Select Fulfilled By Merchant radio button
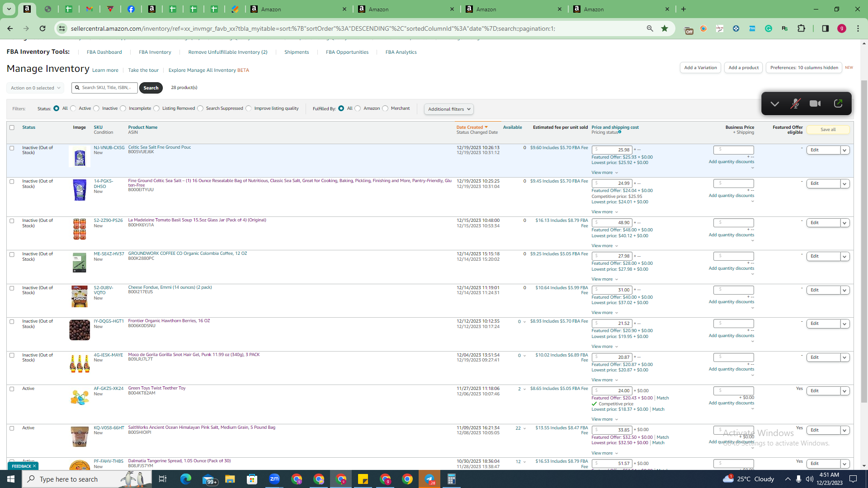 385,108
